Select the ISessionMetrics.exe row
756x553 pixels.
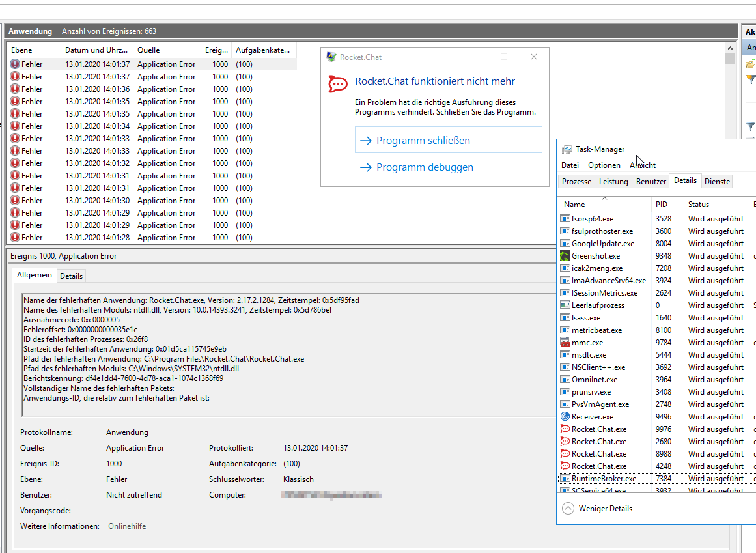[x=656, y=293]
